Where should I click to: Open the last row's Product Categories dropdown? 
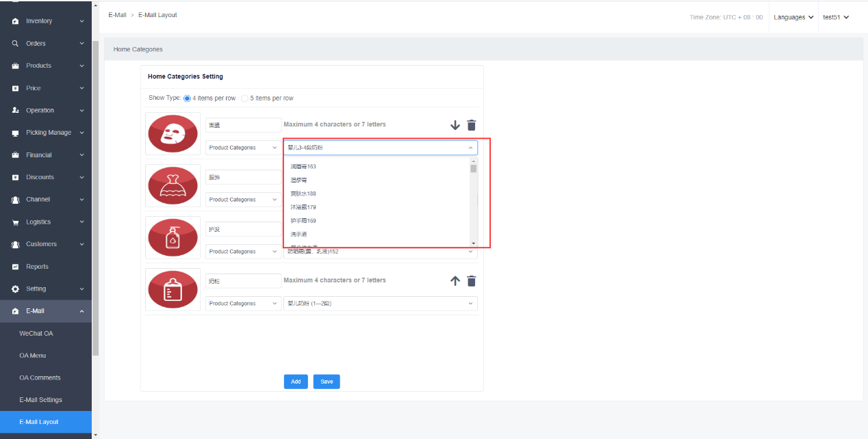tap(243, 304)
